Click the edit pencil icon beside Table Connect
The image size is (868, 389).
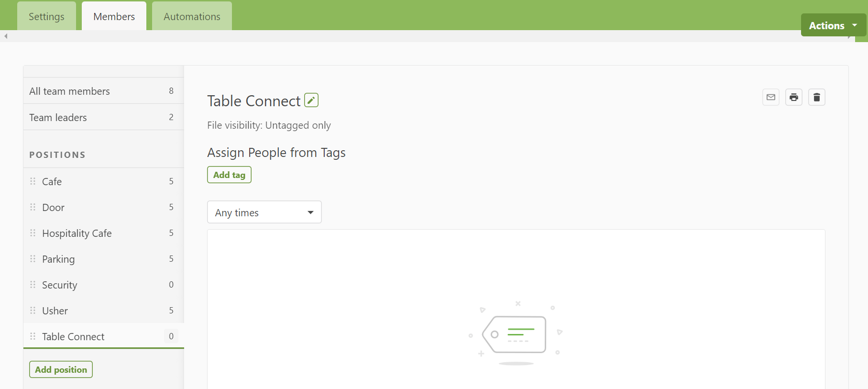coord(311,100)
